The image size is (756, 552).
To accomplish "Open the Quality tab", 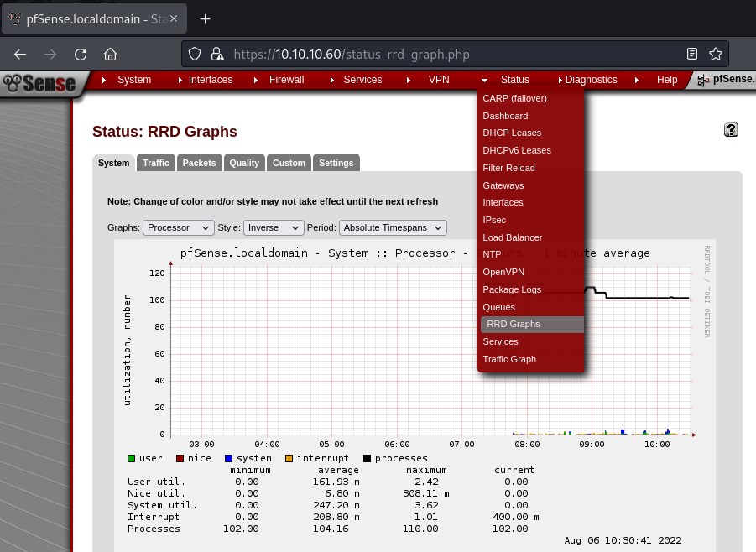I will 244,163.
